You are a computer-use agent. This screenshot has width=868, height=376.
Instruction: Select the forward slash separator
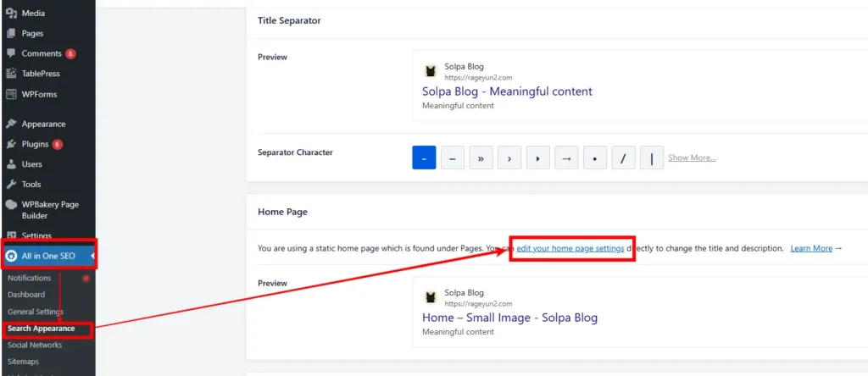[623, 158]
